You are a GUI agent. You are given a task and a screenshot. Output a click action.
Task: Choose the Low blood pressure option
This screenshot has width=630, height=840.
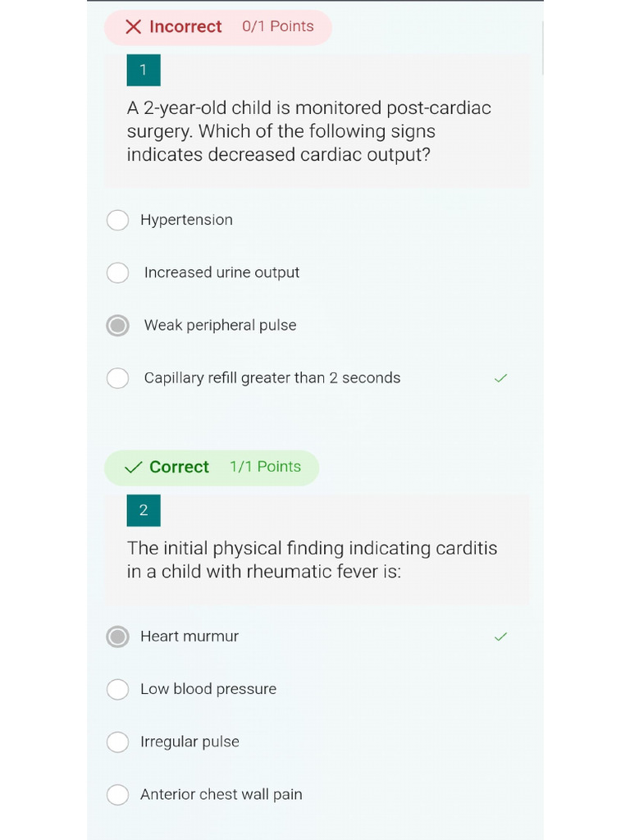coord(118,689)
